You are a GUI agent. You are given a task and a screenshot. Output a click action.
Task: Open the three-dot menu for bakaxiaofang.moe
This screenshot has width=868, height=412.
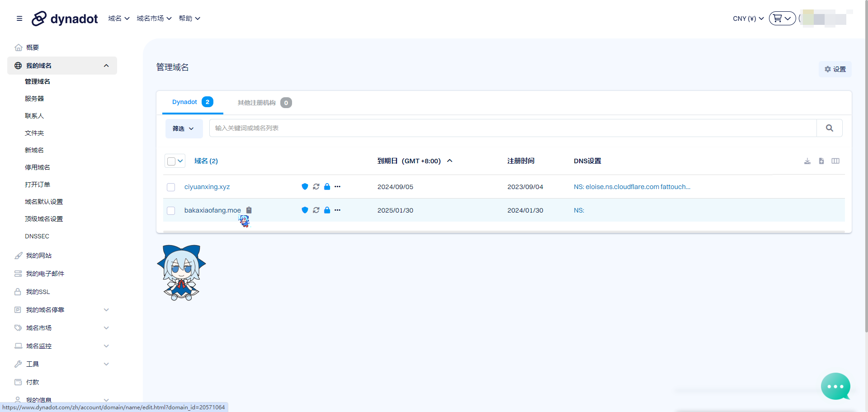click(x=337, y=210)
